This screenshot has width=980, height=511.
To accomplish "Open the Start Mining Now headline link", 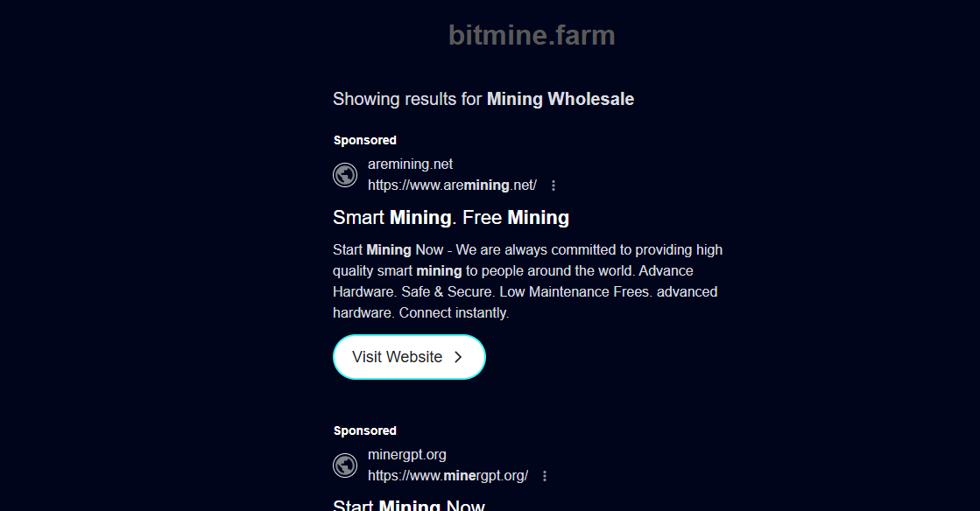I will tap(409, 505).
